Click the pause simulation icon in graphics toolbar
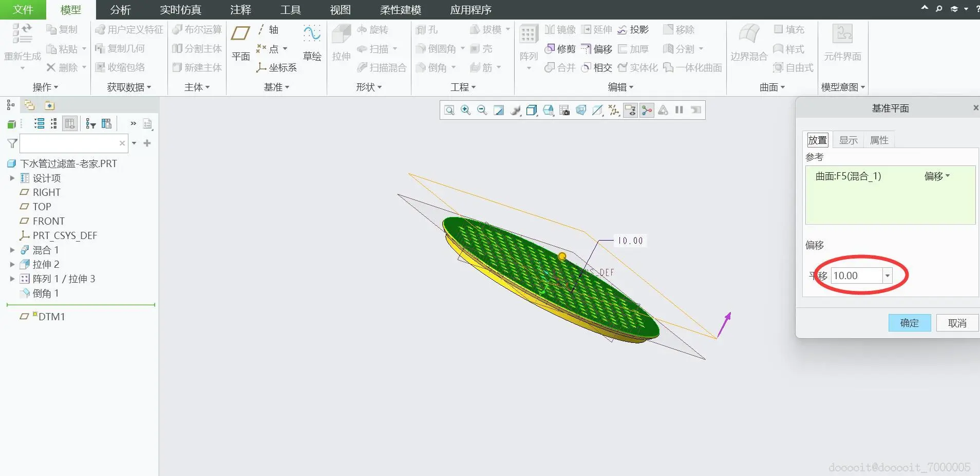 679,110
